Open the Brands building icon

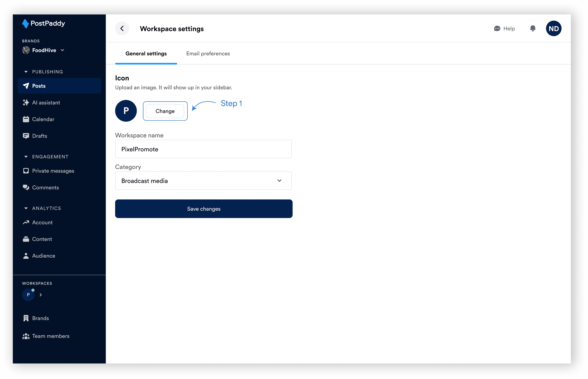[x=26, y=318]
